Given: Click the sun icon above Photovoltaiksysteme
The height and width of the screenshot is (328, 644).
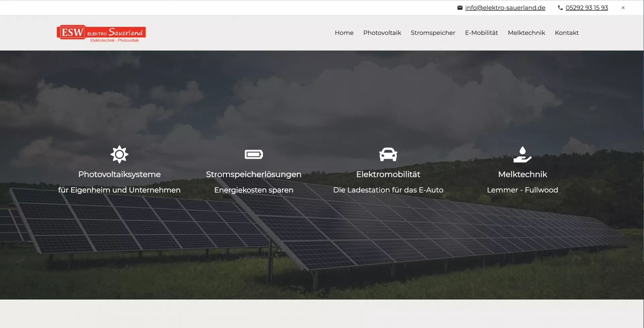Looking at the screenshot, I should point(119,154).
